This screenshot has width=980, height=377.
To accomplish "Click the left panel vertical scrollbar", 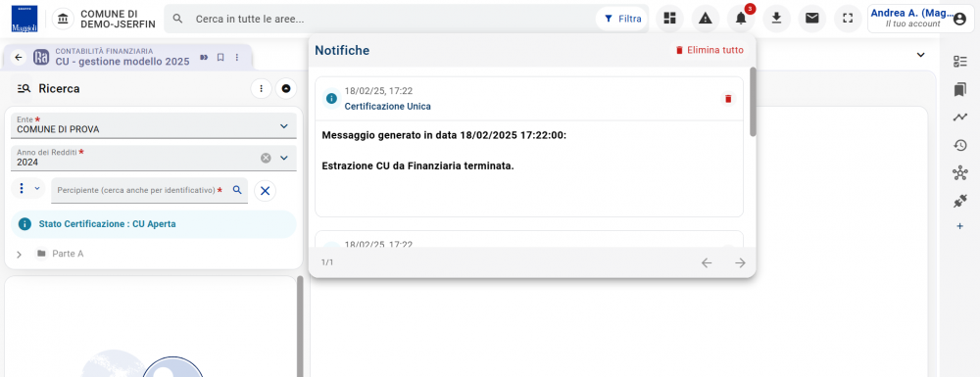I will click(x=300, y=326).
